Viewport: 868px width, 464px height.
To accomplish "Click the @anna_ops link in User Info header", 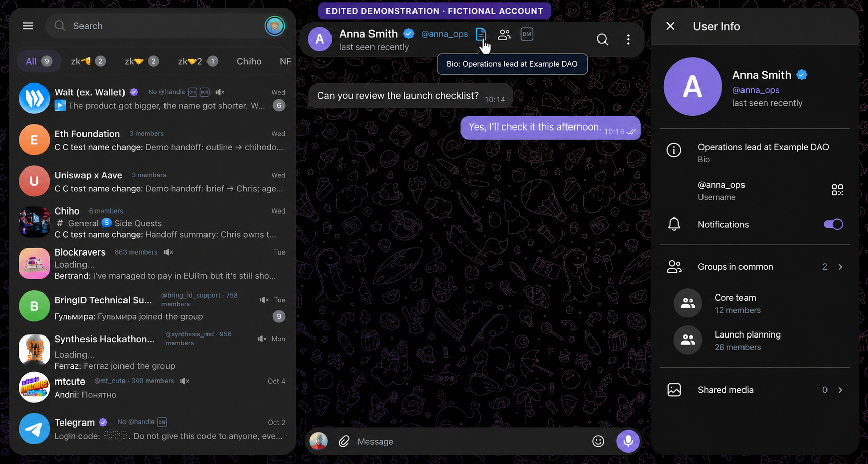I will click(x=756, y=90).
